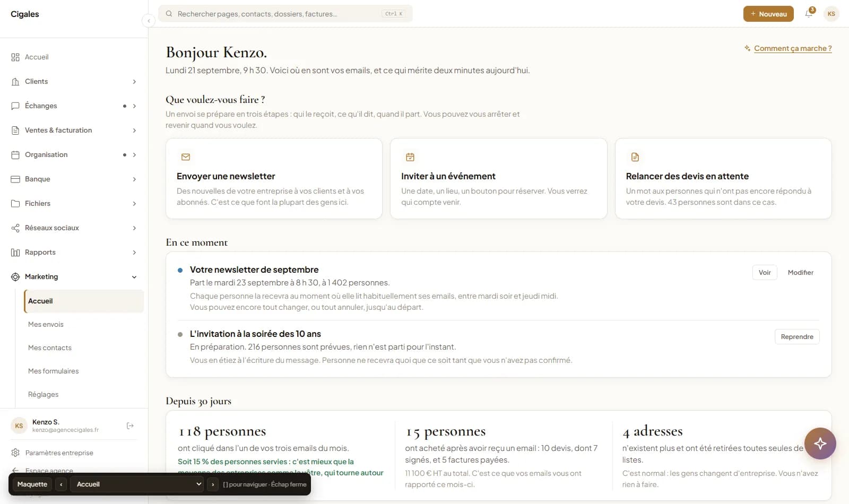Open the Maquette page dropdown showing Accueil
The image size is (849, 504).
click(137, 484)
